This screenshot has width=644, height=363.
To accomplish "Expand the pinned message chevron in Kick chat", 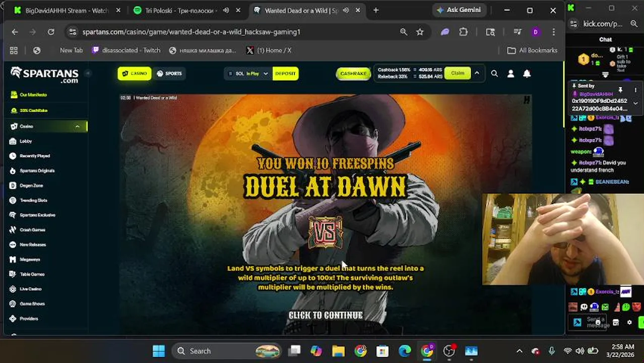I will (x=635, y=103).
